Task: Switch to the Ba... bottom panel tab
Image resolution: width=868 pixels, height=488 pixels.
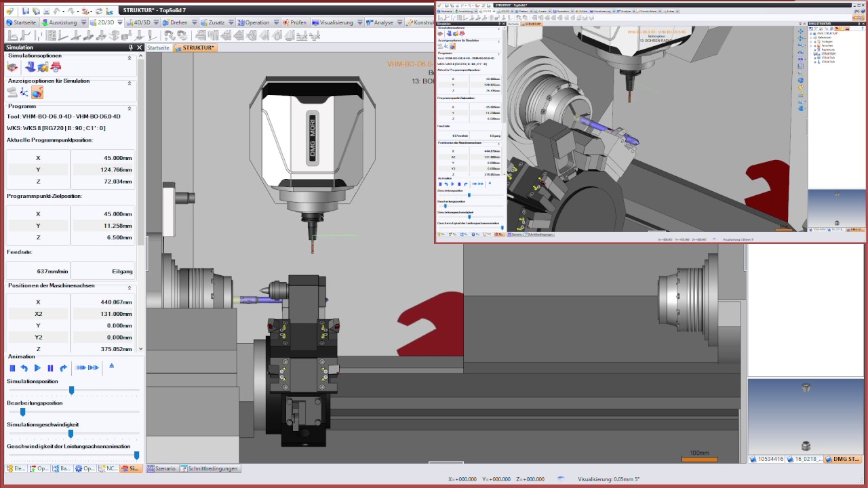Action: [x=62, y=468]
